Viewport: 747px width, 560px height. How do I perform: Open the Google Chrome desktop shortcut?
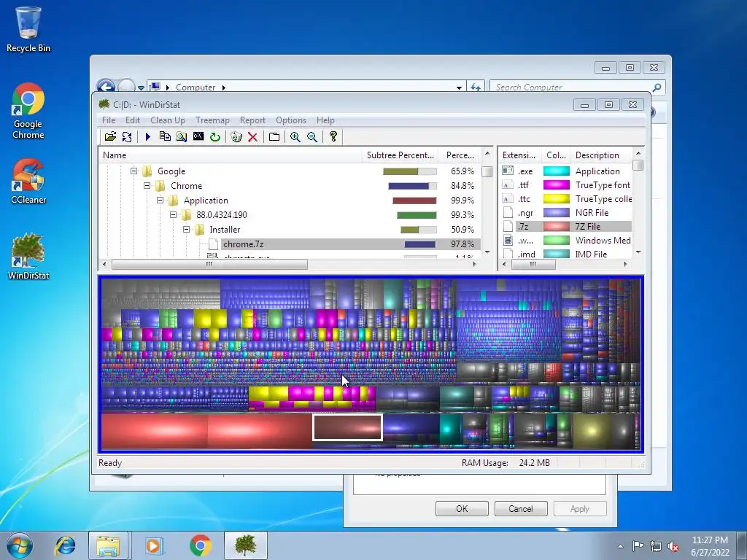[x=28, y=111]
